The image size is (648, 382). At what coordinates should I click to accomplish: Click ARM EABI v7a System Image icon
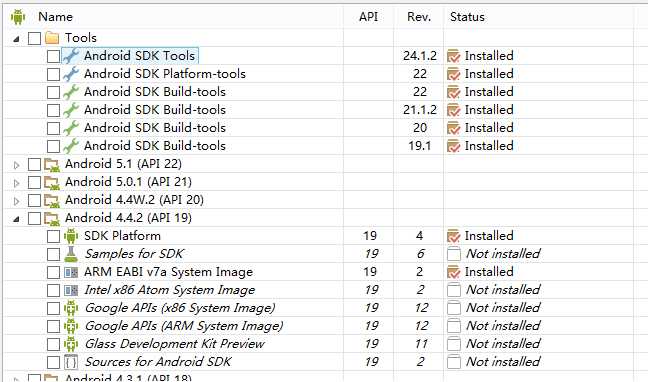71,272
